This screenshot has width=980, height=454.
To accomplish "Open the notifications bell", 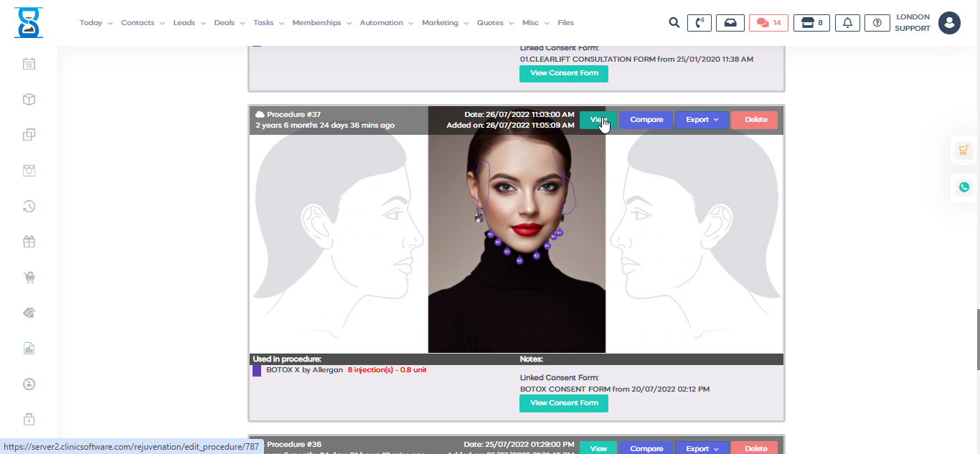I will [847, 23].
